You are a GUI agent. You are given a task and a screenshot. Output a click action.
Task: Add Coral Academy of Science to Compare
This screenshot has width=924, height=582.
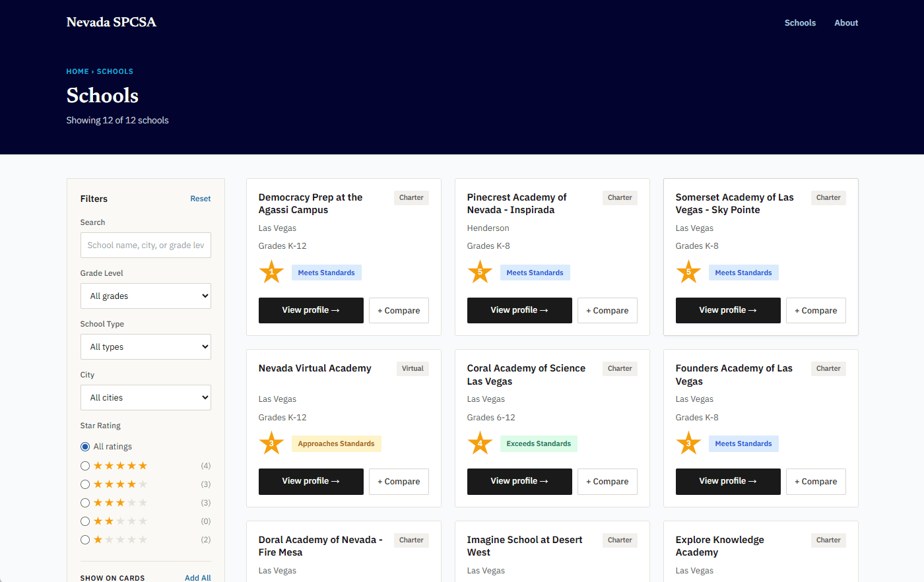coord(607,482)
